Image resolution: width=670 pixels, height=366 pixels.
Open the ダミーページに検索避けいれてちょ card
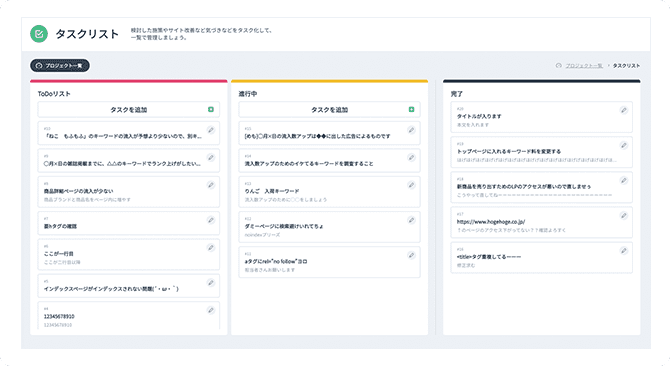pos(329,227)
